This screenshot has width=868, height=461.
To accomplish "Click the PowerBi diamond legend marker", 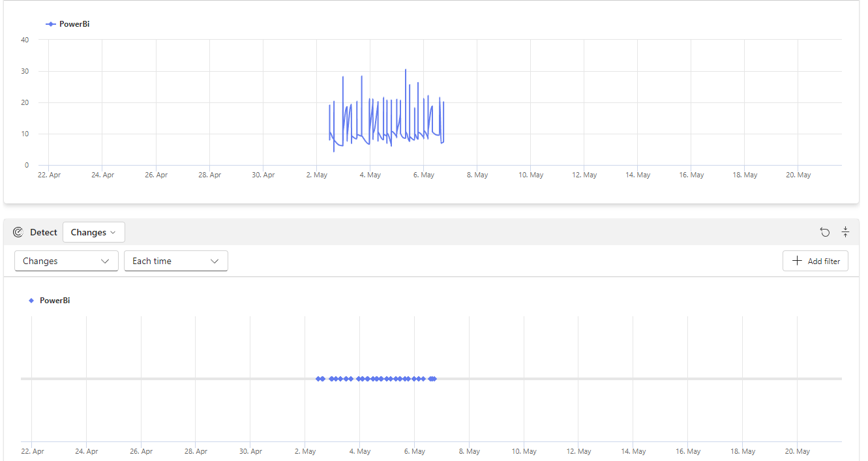I will click(31, 301).
